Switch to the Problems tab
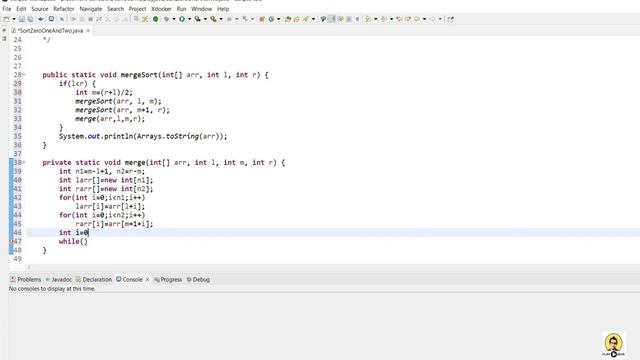The image size is (640, 360). pos(26,280)
